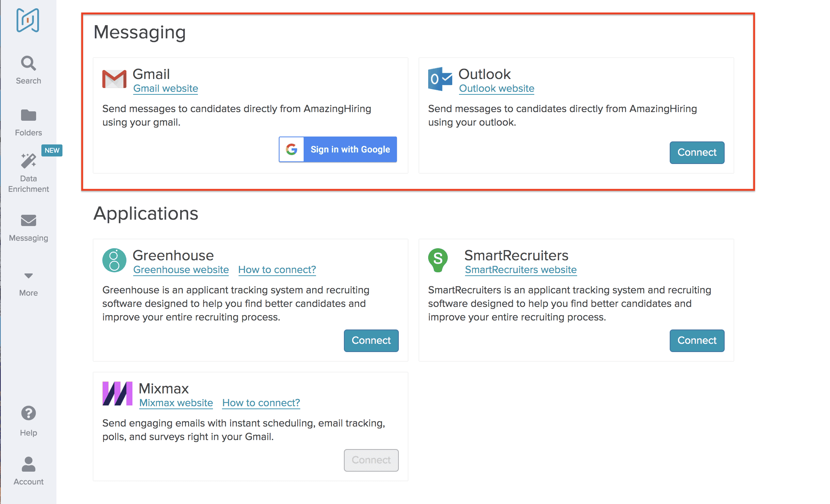Click the Mixmax logo icon
Image resolution: width=830 pixels, height=504 pixels.
point(117,393)
